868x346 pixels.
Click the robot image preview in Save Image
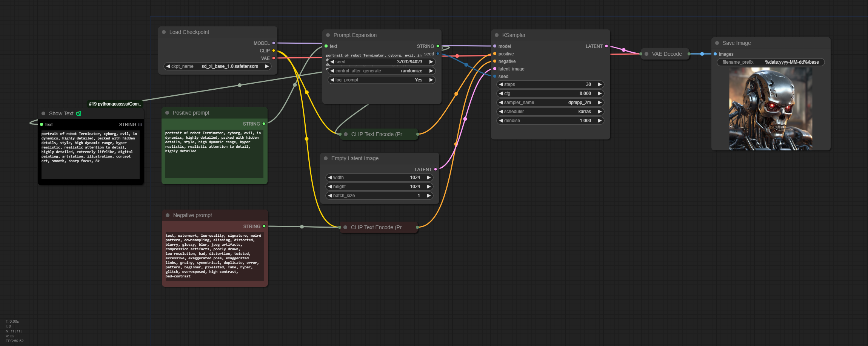(771, 109)
